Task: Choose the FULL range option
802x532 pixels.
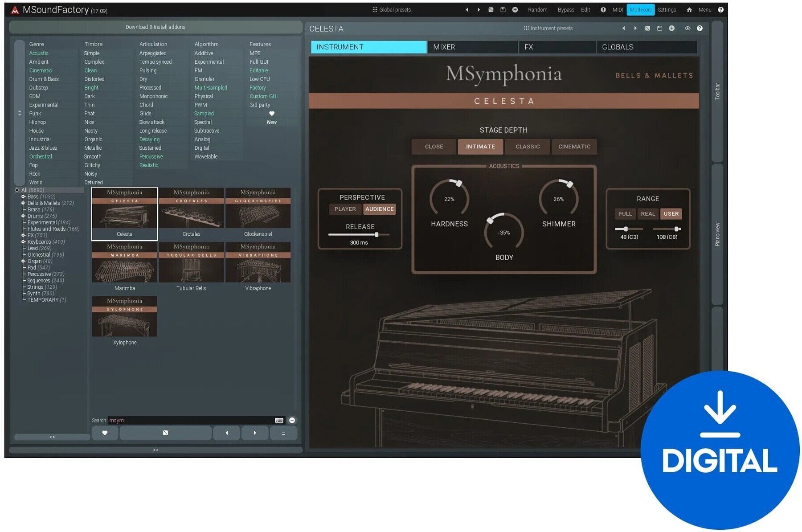Action: coord(625,214)
